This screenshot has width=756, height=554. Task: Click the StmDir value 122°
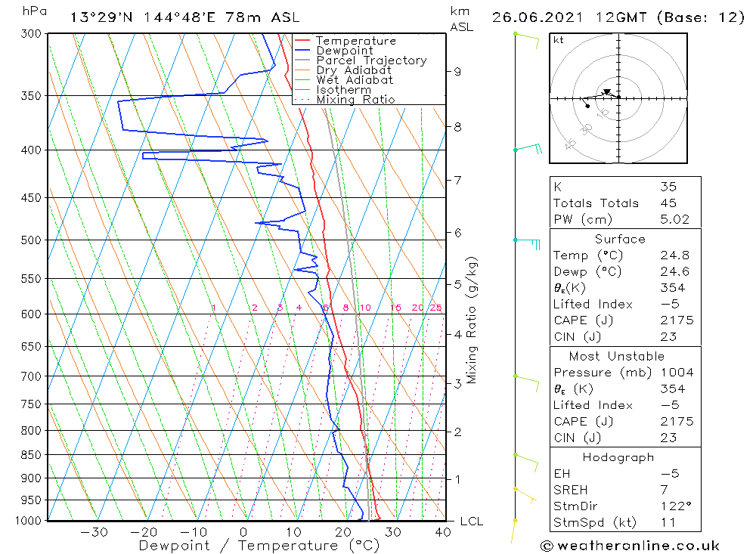(676, 506)
